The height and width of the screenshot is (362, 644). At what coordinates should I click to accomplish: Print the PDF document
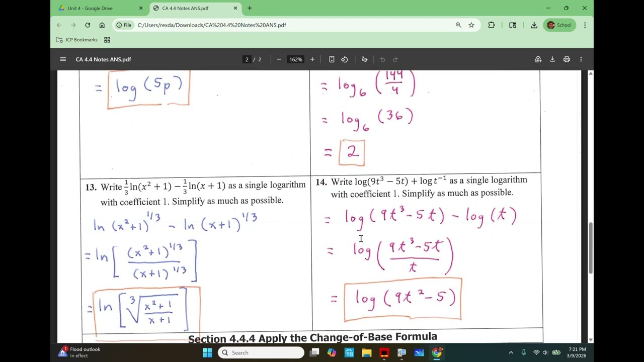[x=567, y=59]
